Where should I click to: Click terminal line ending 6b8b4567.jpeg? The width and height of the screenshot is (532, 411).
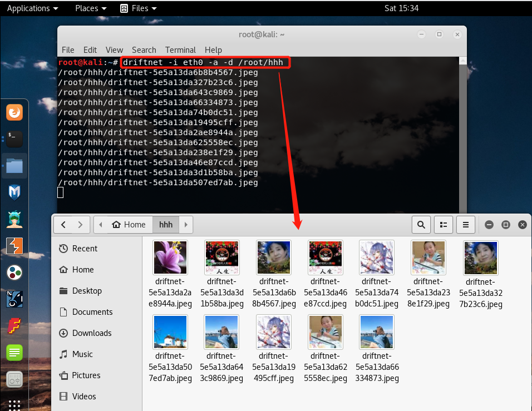point(158,72)
